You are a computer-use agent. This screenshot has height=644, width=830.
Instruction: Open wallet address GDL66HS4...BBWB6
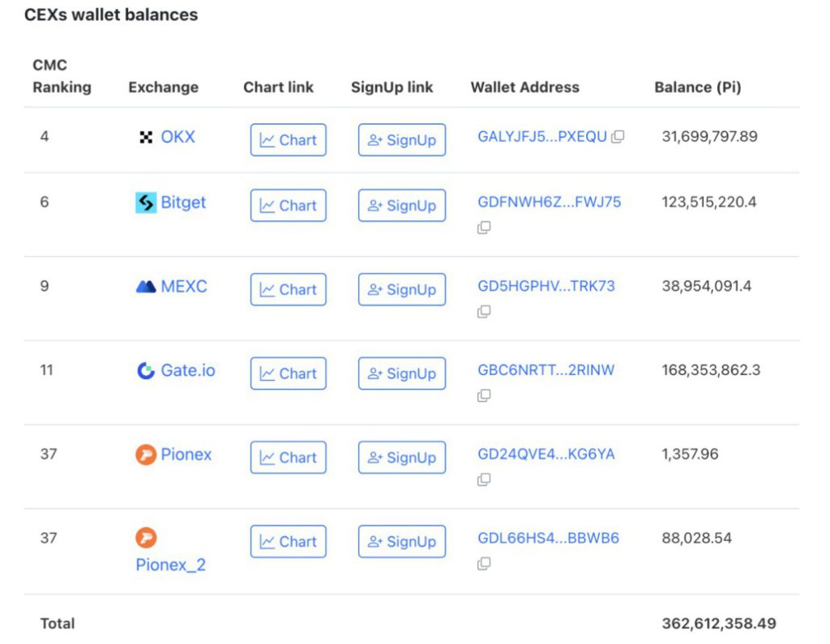click(x=549, y=538)
